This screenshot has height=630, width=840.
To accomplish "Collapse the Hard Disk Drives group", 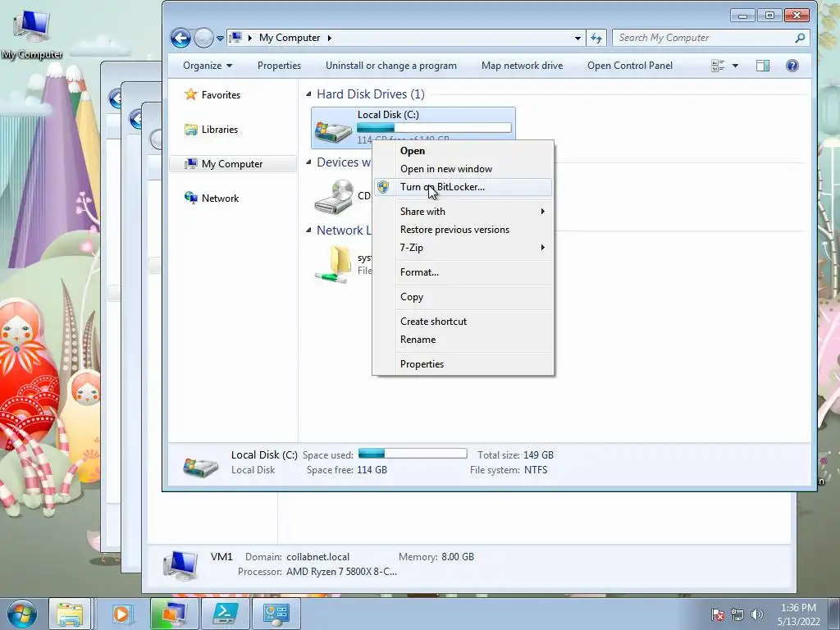I will coord(308,94).
